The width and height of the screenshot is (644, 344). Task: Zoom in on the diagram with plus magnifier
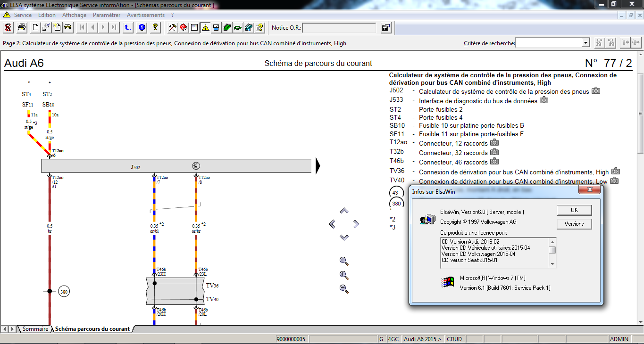344,275
